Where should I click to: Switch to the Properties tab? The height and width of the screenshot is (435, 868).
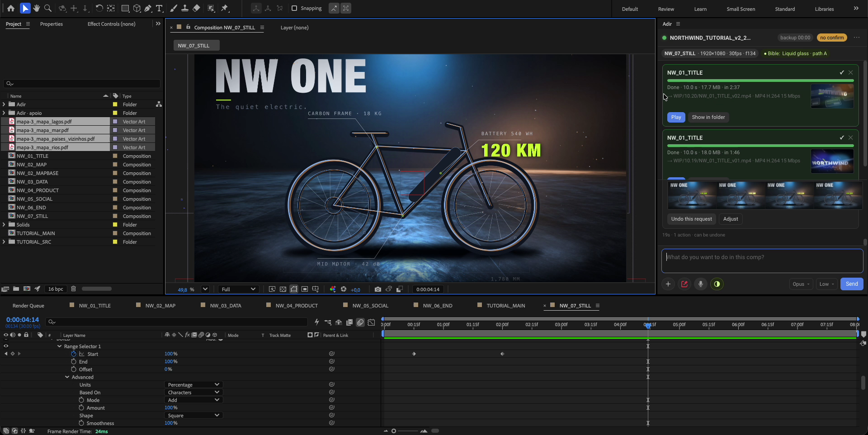coord(52,24)
